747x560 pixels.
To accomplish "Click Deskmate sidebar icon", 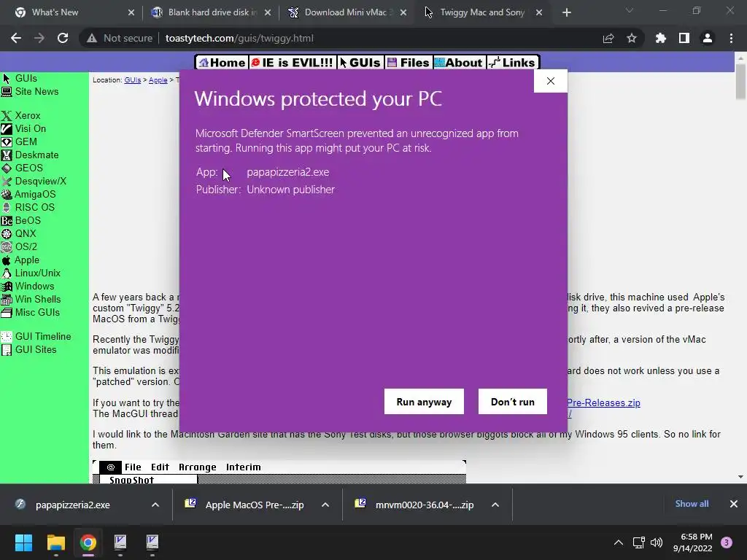I will pyautogui.click(x=6, y=155).
